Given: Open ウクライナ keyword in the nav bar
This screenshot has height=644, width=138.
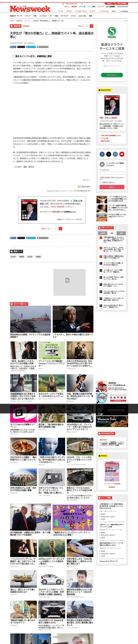Looking at the screenshot, I should pos(64,16).
